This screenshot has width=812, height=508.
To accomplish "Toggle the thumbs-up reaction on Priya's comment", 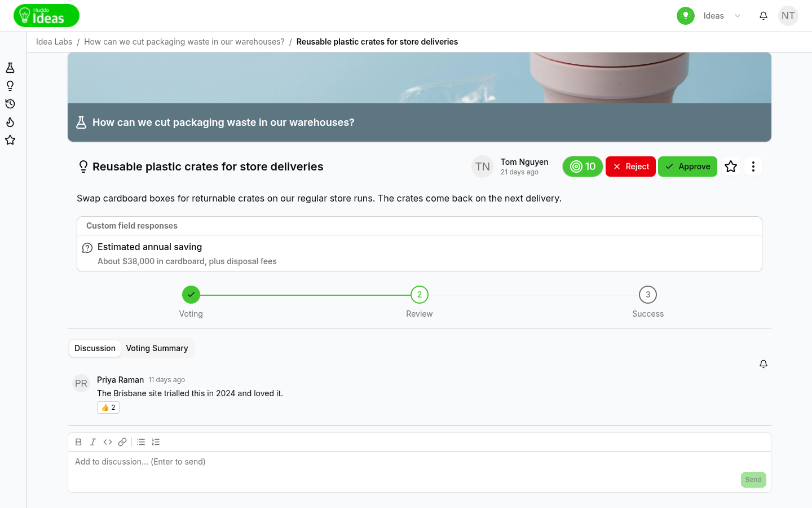I will [108, 408].
